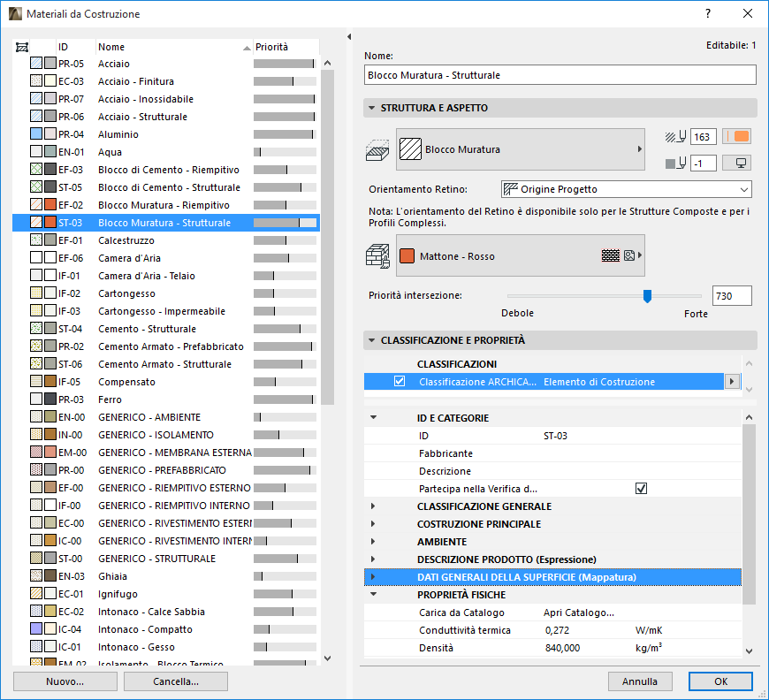Click the properties list scroll down arrow
This screenshot has height=700, width=769.
[749, 651]
